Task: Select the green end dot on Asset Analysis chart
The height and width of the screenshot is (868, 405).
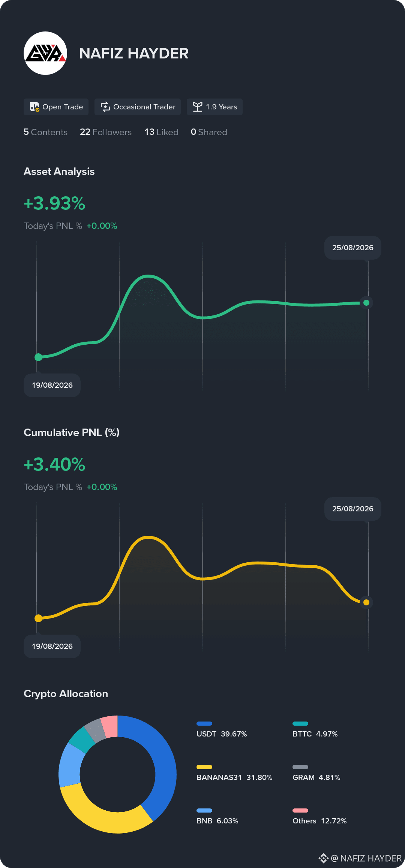Action: (x=366, y=303)
